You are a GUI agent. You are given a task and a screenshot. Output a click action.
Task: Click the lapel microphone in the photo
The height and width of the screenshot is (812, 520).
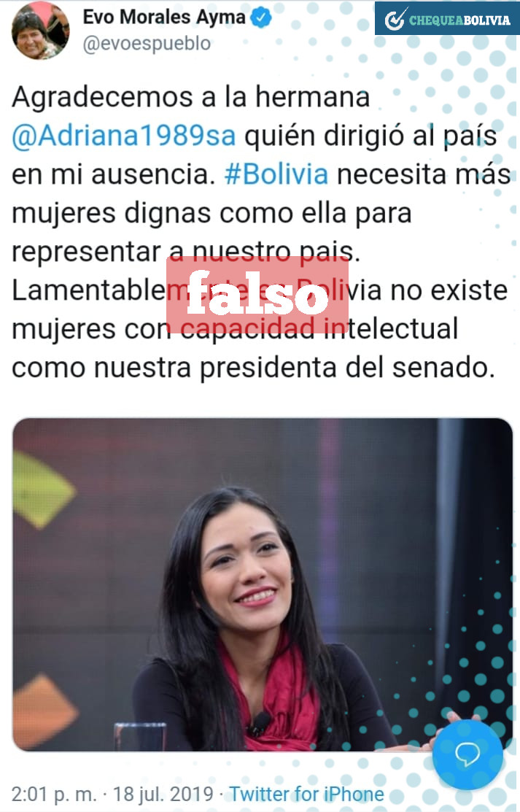point(259,722)
